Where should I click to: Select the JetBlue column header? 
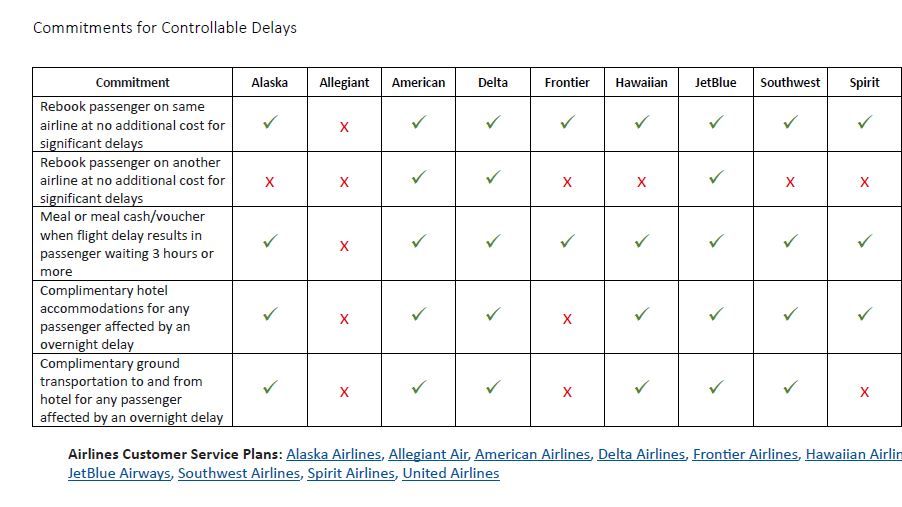[x=715, y=83]
